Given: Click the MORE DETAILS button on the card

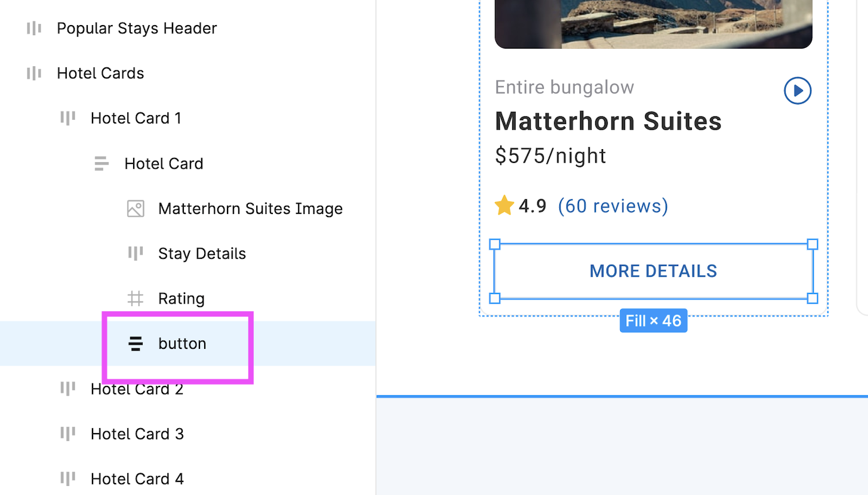Looking at the screenshot, I should 653,271.
